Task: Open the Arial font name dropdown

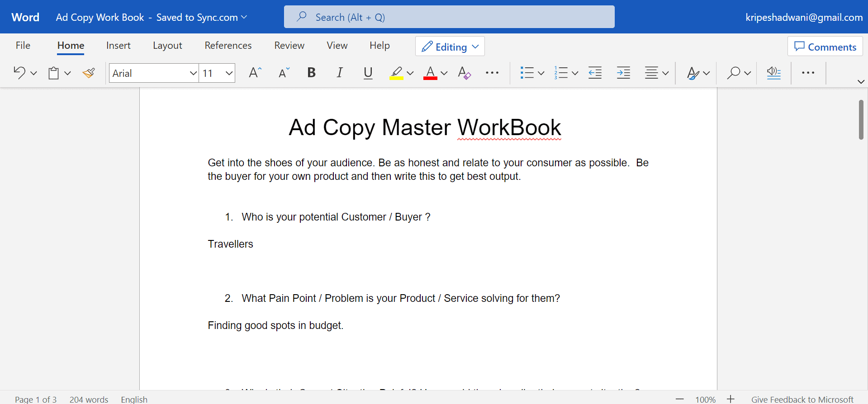Action: (193, 73)
